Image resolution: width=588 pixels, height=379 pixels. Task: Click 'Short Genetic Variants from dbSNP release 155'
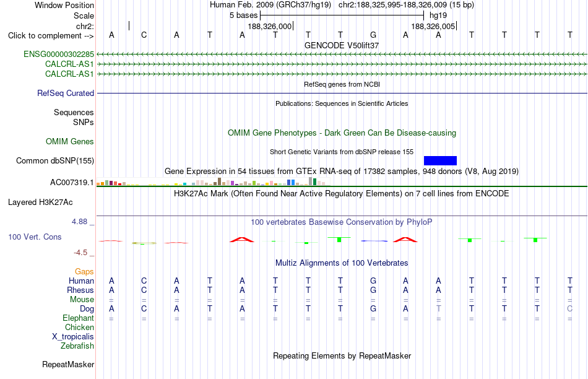[x=342, y=152]
